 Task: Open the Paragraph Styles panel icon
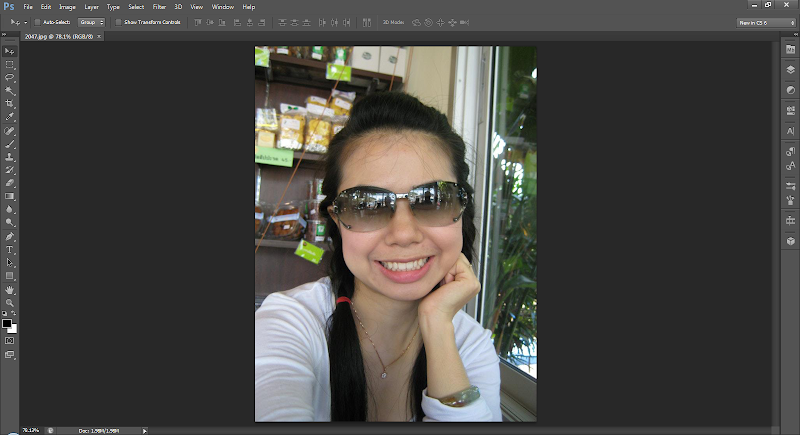click(790, 151)
